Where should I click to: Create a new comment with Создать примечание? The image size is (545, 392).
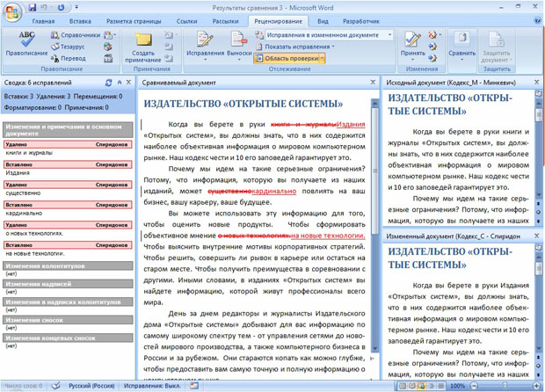pos(143,47)
